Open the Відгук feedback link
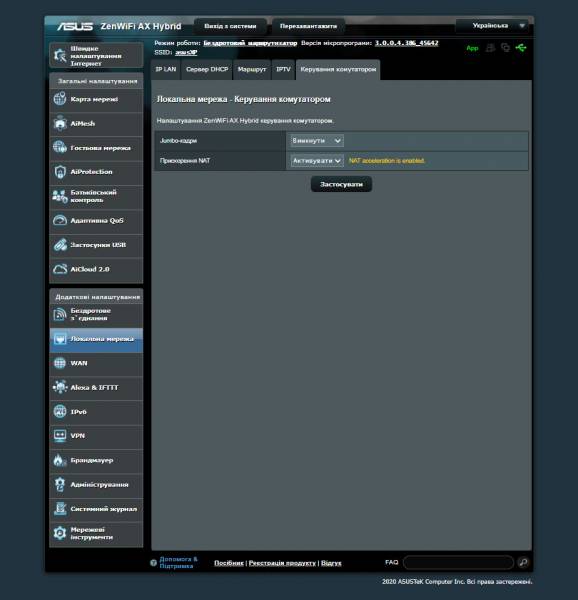 (x=331, y=563)
